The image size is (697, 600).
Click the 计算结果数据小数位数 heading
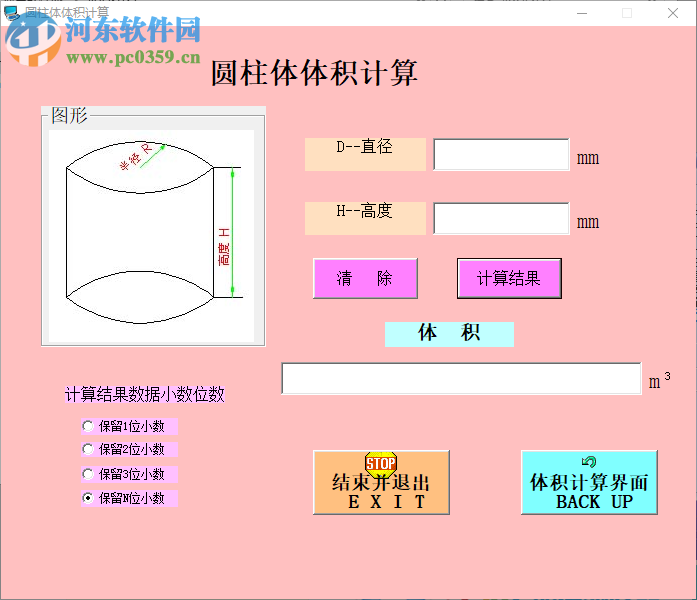pos(145,394)
